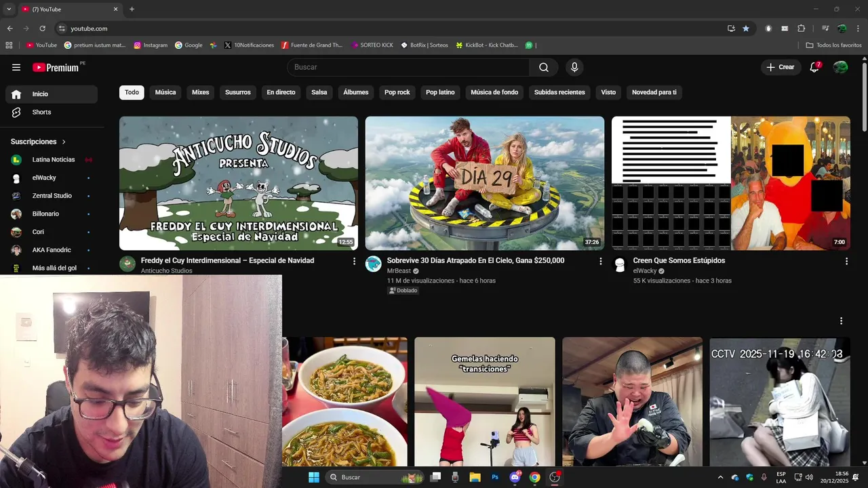Click the search magnifier button
The image size is (868, 488).
[x=544, y=67]
